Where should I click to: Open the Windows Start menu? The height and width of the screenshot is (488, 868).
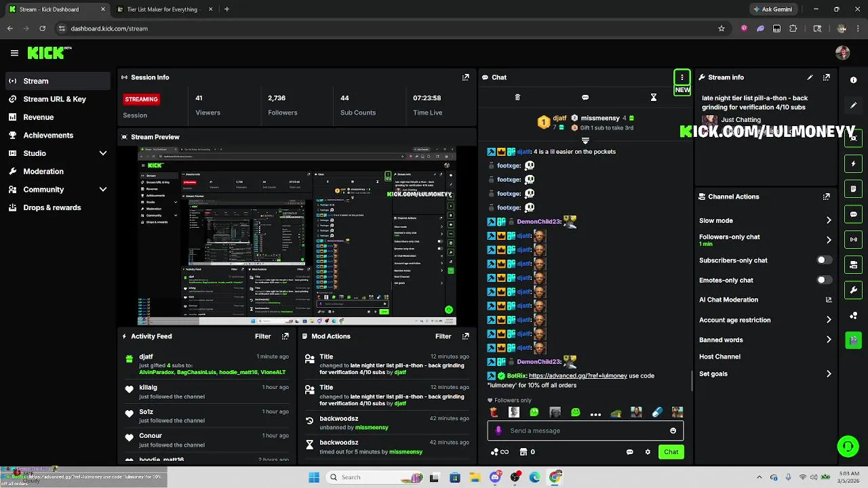[x=313, y=477]
